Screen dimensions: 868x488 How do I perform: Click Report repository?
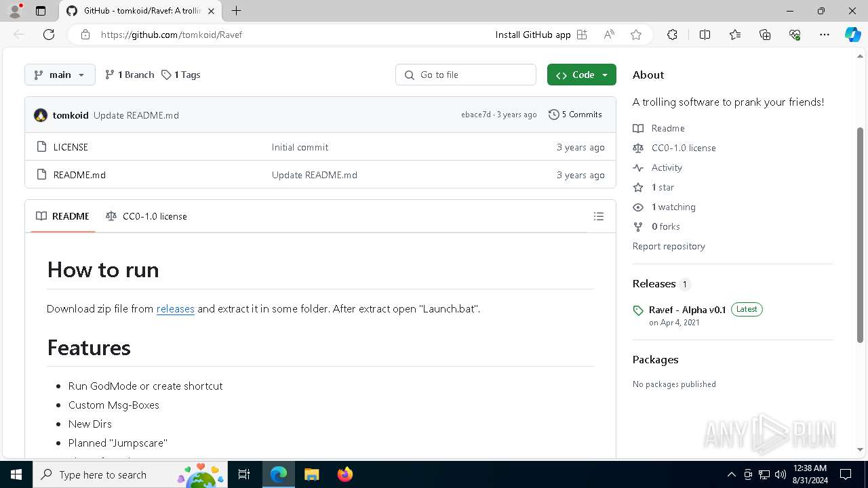point(669,246)
